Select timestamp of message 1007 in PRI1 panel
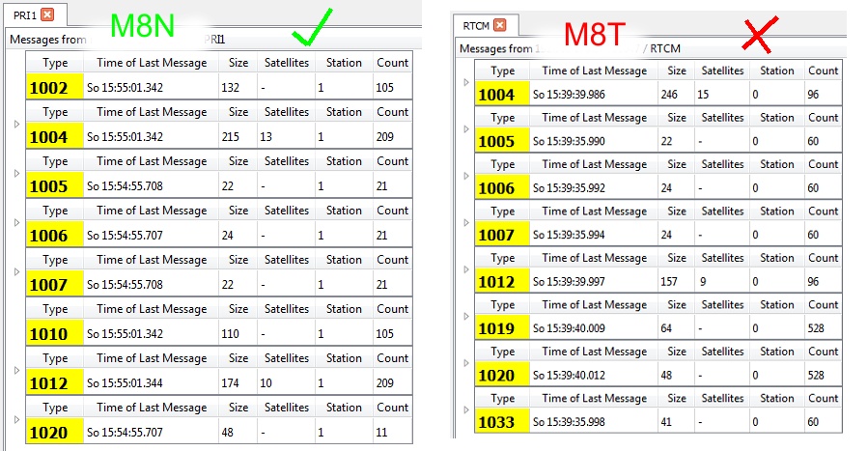 tap(126, 285)
